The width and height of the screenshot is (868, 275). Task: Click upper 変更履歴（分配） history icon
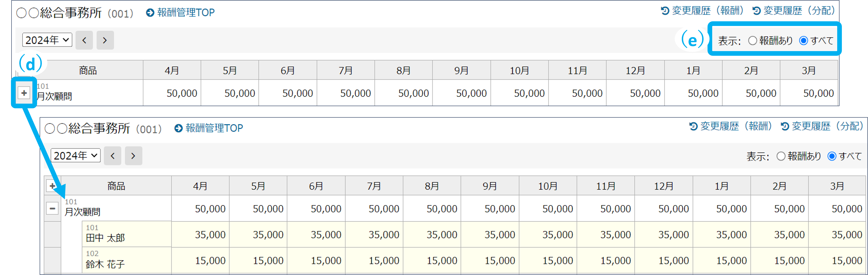pos(756,11)
